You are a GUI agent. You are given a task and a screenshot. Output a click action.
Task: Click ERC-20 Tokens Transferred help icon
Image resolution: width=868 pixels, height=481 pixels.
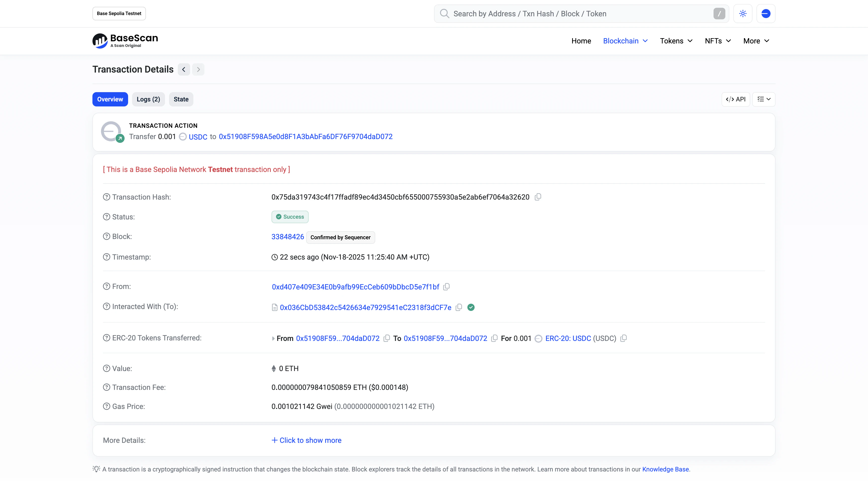coord(106,338)
